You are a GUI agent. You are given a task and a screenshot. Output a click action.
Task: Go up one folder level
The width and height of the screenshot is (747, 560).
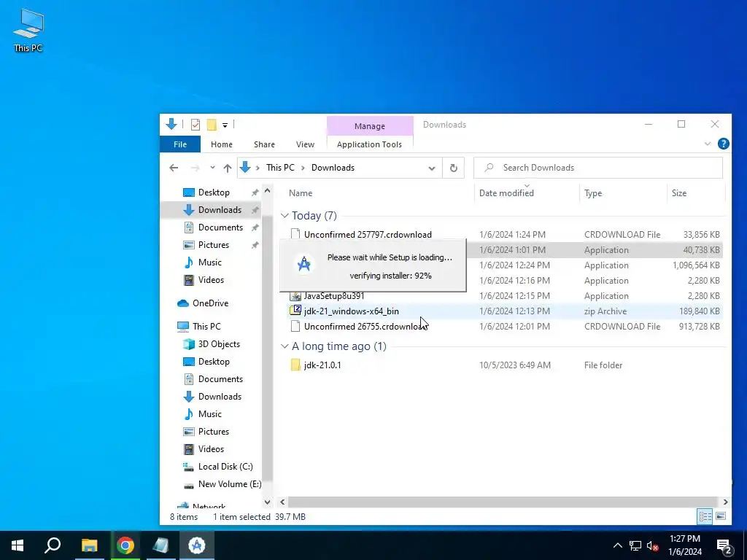click(228, 168)
